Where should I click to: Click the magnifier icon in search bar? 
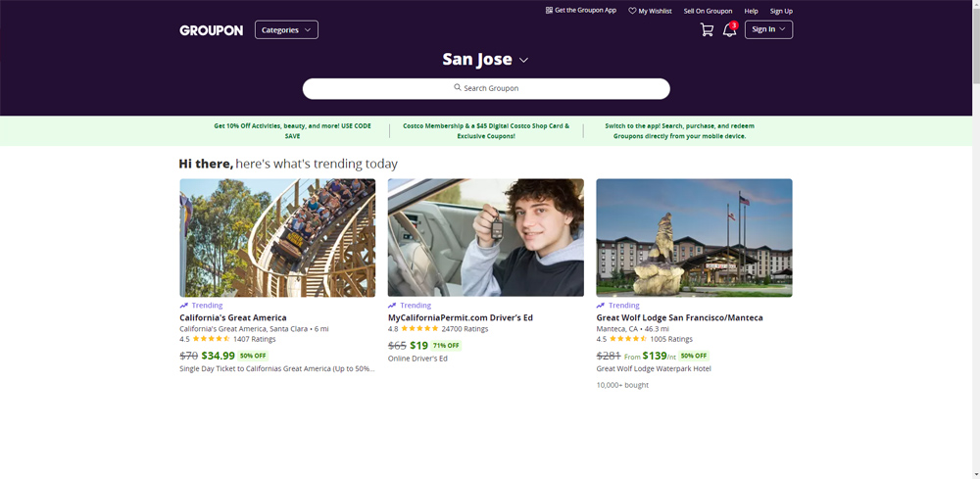click(458, 88)
